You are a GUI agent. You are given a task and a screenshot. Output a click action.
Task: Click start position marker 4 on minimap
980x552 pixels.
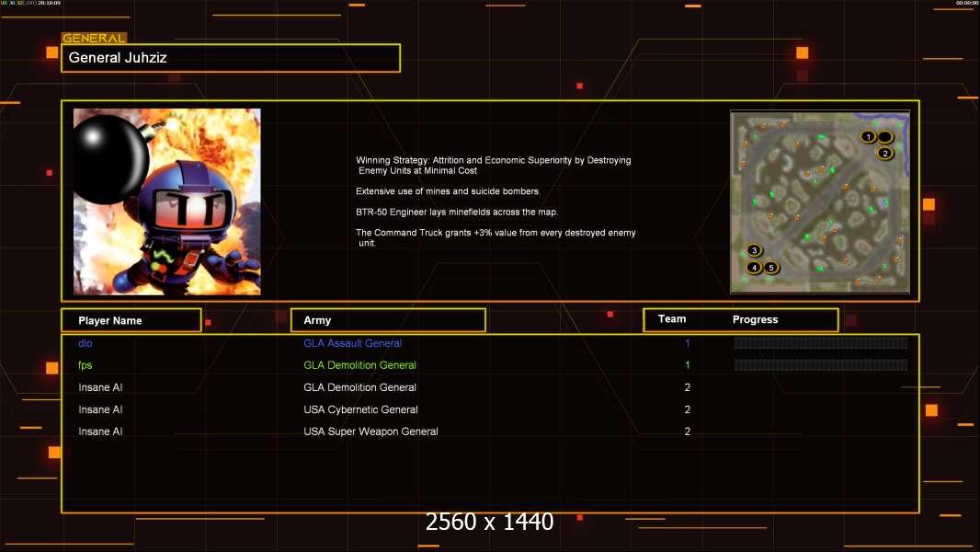755,268
